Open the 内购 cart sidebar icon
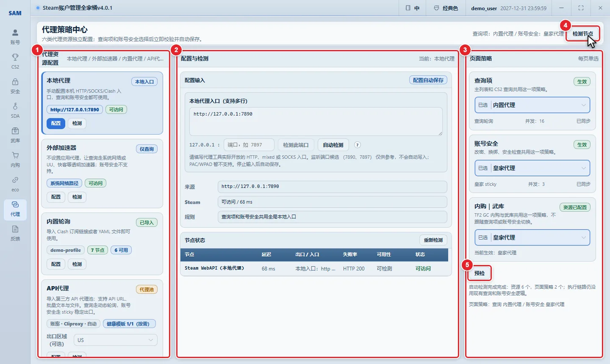This screenshot has width=610, height=364. click(15, 160)
